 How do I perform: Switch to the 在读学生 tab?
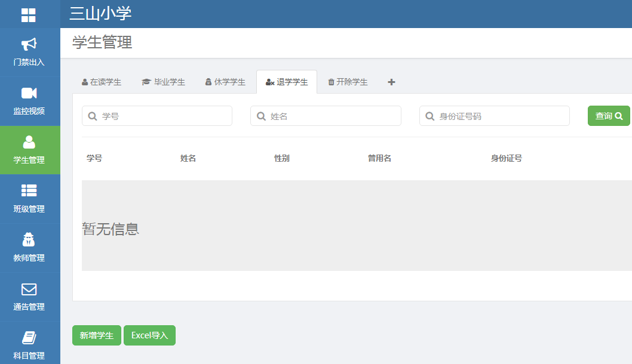pos(102,82)
